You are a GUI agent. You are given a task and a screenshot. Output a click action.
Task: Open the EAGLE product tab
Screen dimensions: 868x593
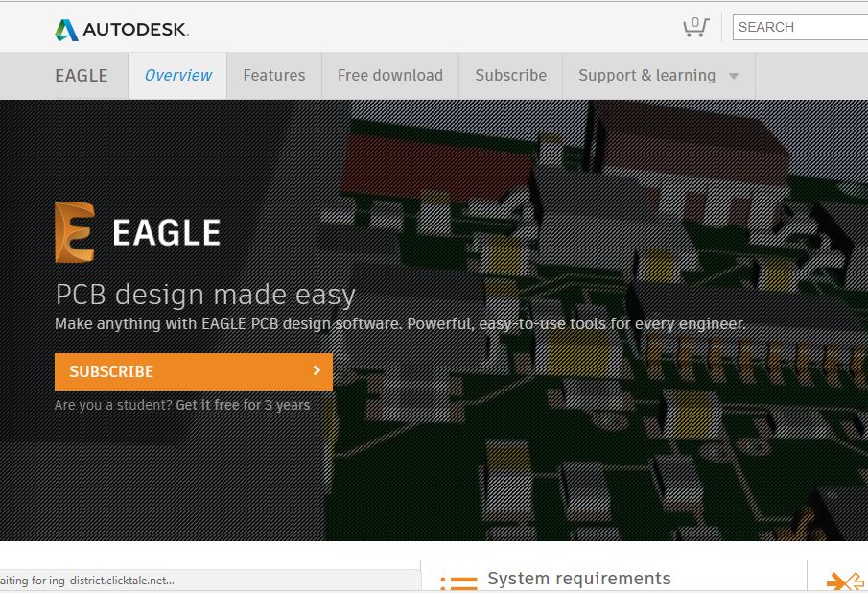click(82, 75)
